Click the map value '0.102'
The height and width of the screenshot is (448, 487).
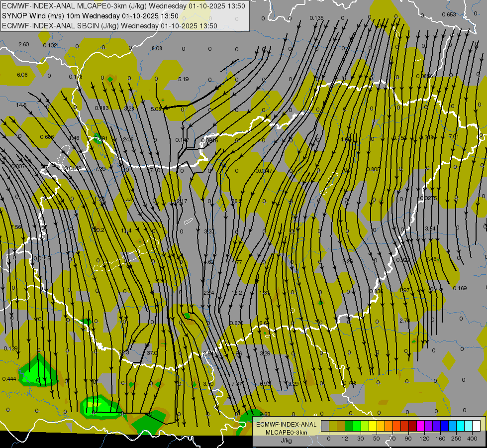50,45
